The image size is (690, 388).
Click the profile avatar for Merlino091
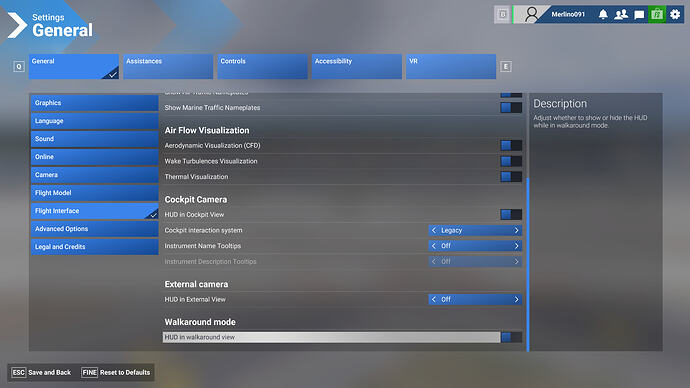532,15
